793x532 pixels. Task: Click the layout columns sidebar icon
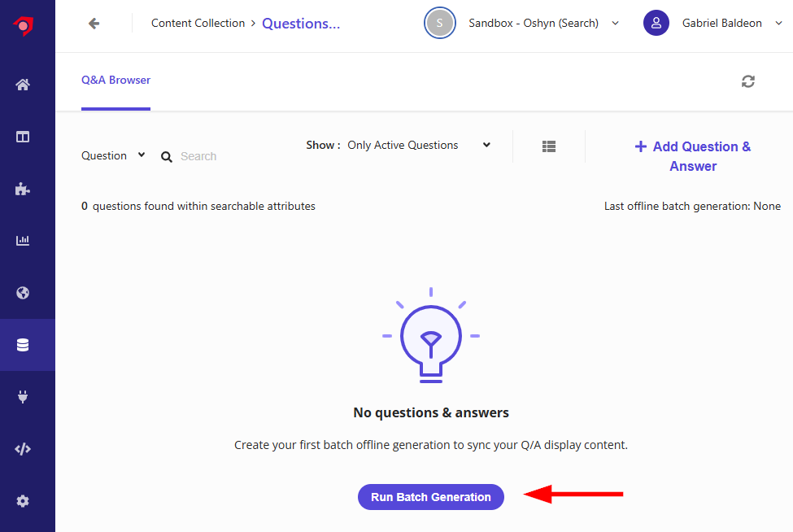coord(22,137)
